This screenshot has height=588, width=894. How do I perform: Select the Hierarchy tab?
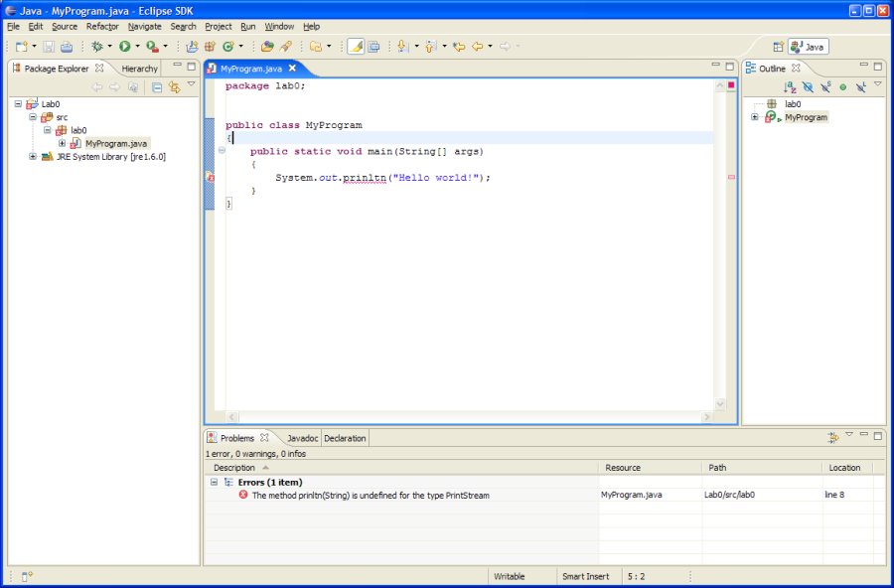pos(138,68)
